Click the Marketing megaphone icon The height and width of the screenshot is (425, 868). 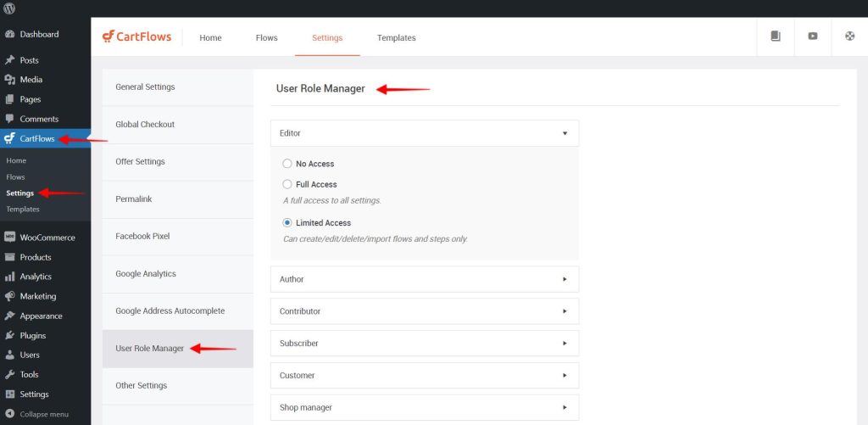9,296
